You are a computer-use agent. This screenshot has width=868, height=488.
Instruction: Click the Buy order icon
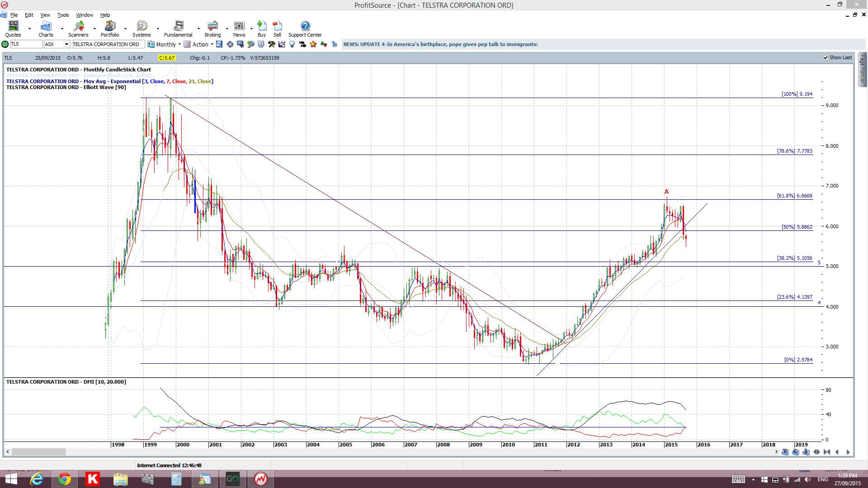click(262, 28)
